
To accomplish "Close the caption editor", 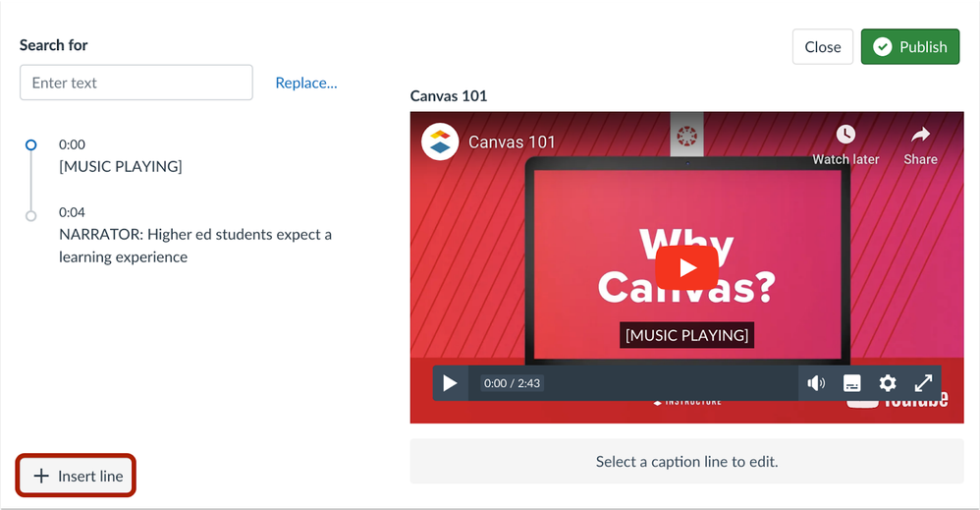I will pyautogui.click(x=823, y=47).
